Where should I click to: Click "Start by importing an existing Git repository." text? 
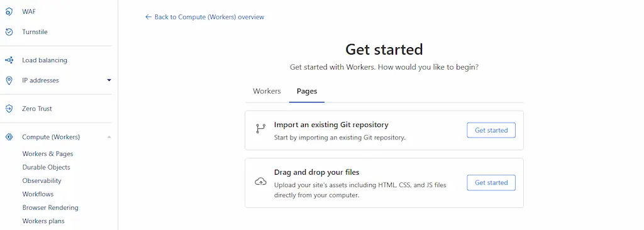tap(340, 138)
